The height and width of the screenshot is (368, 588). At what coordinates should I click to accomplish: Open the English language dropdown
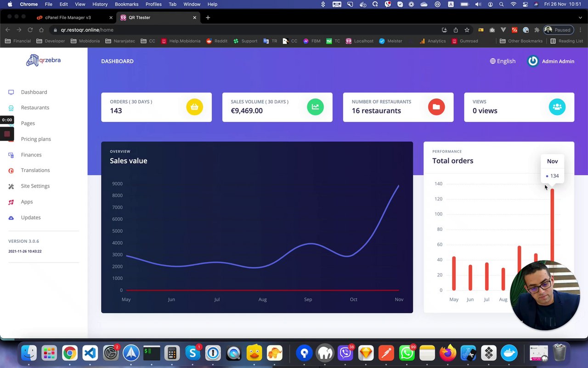[x=503, y=61]
